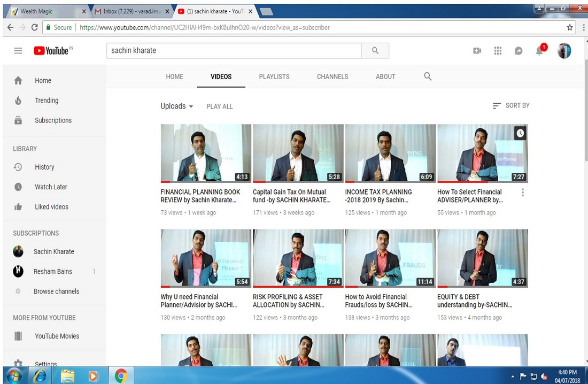Image resolution: width=588 pixels, height=384 pixels.
Task: Expand the Uploads dropdown
Action: click(x=176, y=106)
